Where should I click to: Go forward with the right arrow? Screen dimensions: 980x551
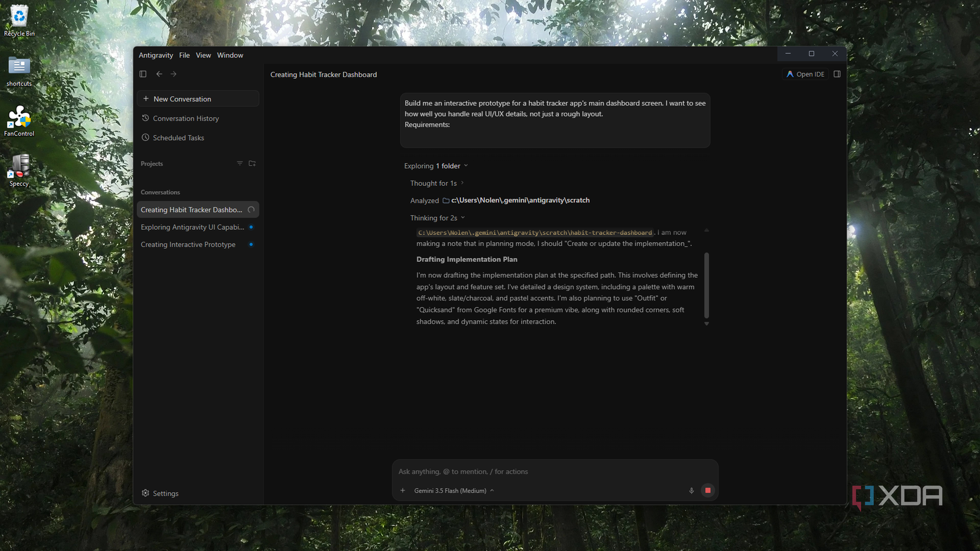pos(173,74)
